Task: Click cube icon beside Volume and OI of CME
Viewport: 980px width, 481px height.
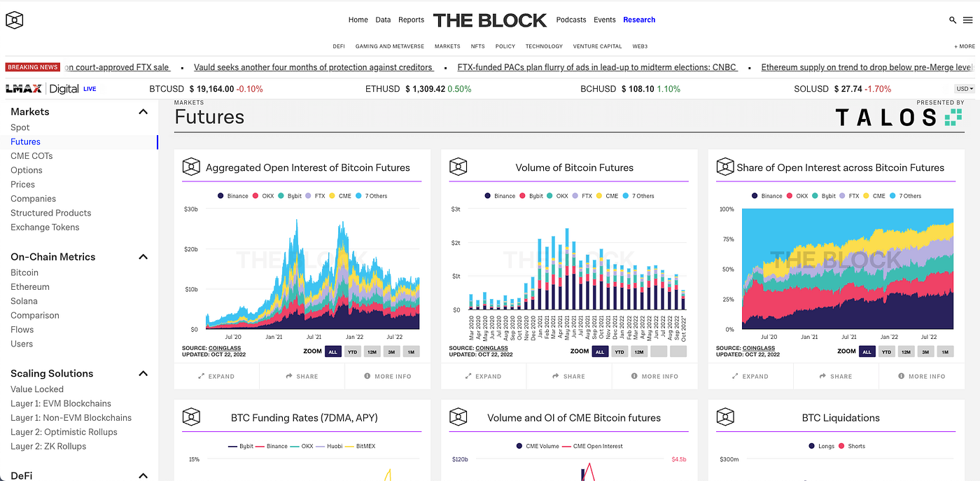Action: 458,417
